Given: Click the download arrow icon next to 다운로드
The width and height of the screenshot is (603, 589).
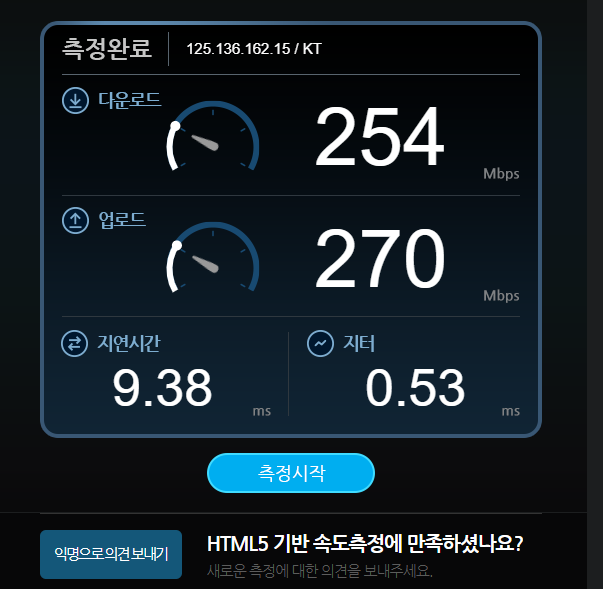Looking at the screenshot, I should [75, 100].
